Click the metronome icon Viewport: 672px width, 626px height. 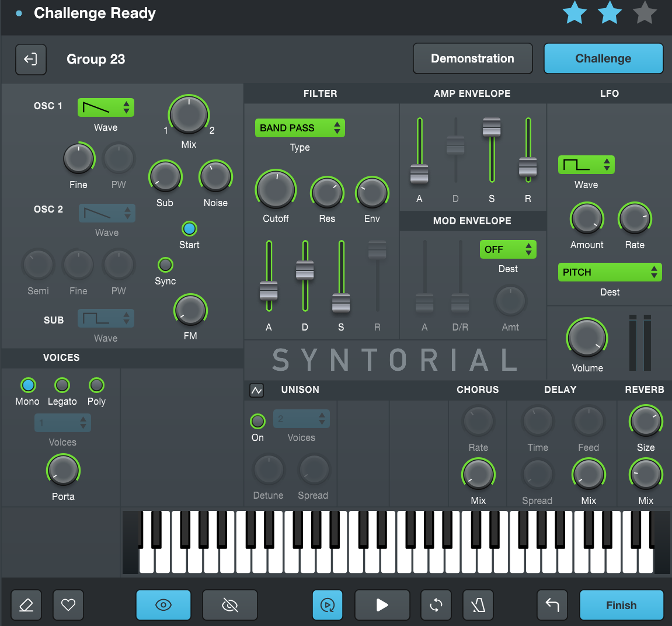(x=478, y=605)
